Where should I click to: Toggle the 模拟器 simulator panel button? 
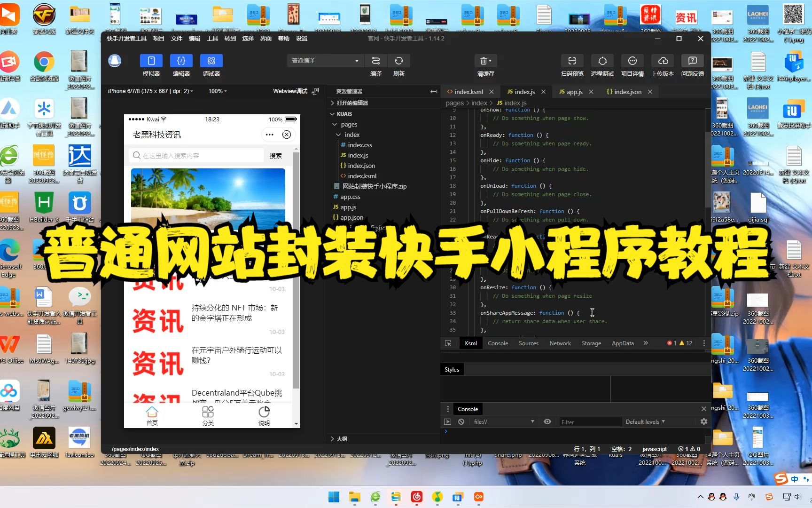pos(151,61)
